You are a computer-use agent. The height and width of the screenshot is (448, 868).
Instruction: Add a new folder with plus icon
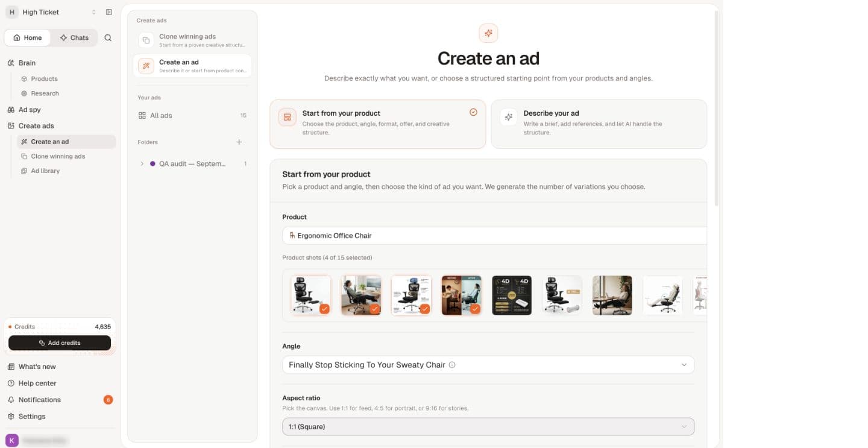239,142
